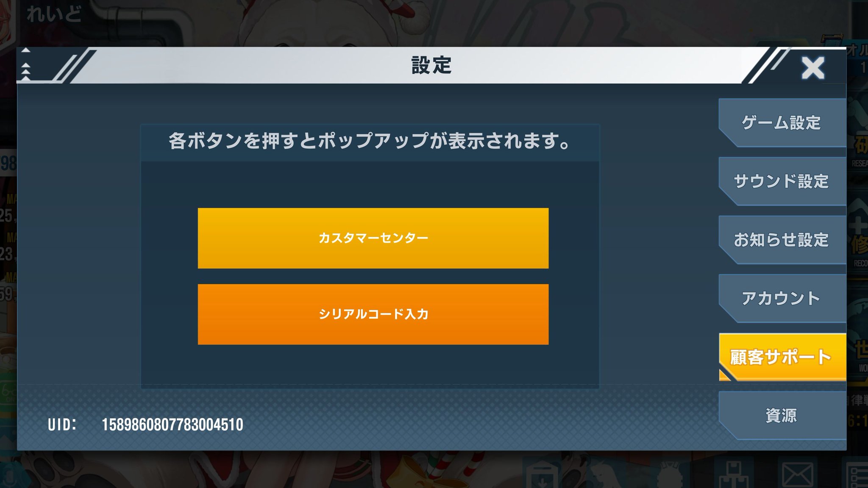The height and width of the screenshot is (488, 868).
Task: Open the アカウント tab
Action: [782, 298]
